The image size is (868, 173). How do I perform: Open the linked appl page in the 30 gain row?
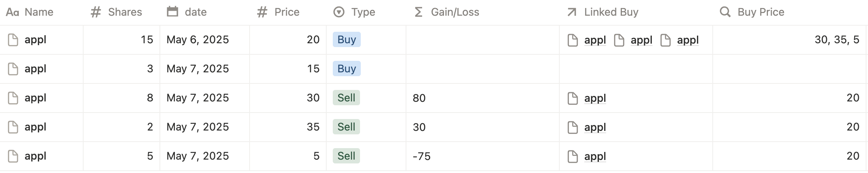tap(595, 127)
